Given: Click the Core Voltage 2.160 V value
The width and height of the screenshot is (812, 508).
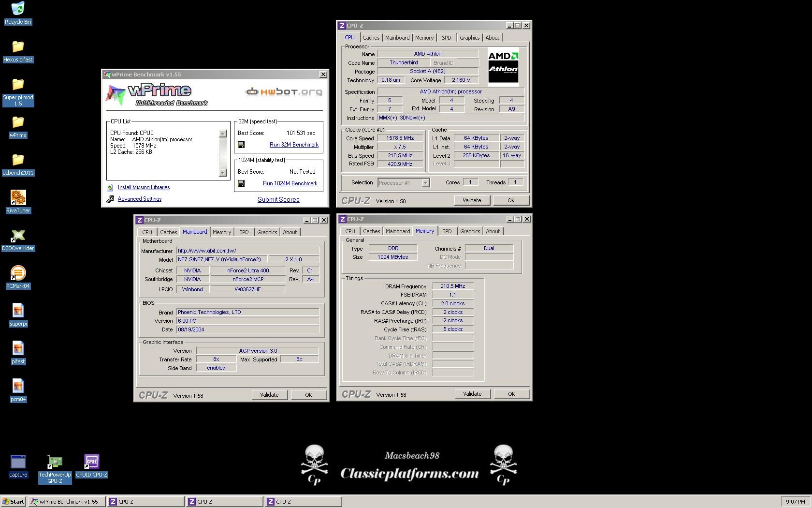Looking at the screenshot, I should (461, 80).
